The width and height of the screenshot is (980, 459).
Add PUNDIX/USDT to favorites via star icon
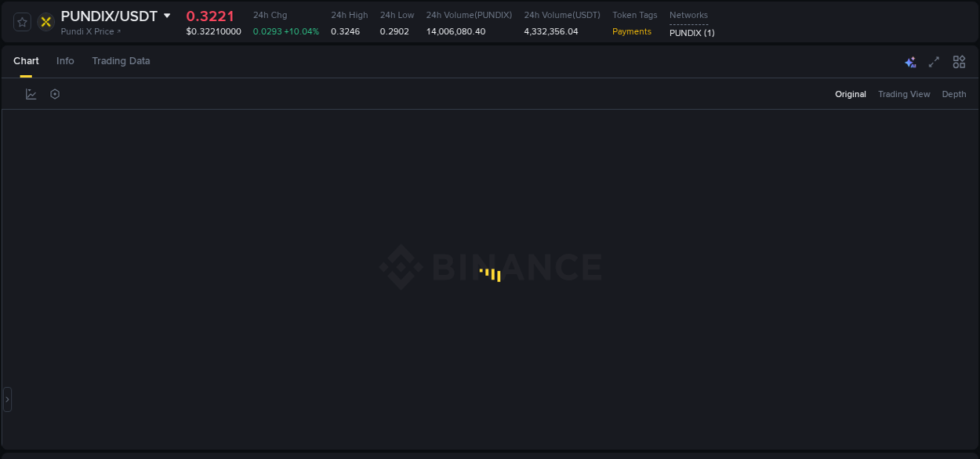[x=21, y=22]
